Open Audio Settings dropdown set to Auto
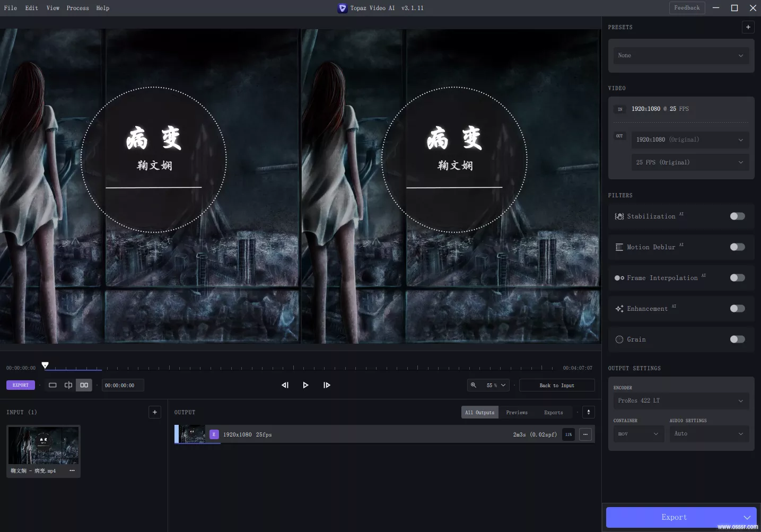Viewport: 761px width, 532px height. [709, 433]
